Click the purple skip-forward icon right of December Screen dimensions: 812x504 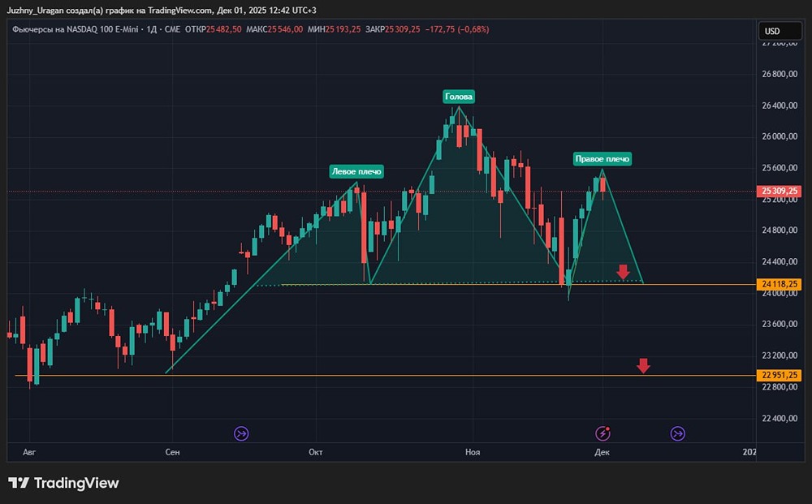click(x=676, y=433)
